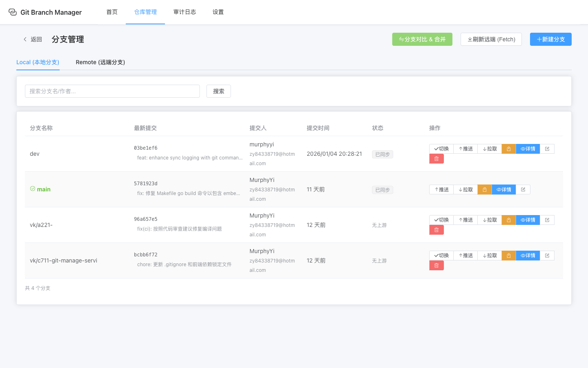
Task: Click the orange tag icon on dev branch row
Action: click(508, 148)
